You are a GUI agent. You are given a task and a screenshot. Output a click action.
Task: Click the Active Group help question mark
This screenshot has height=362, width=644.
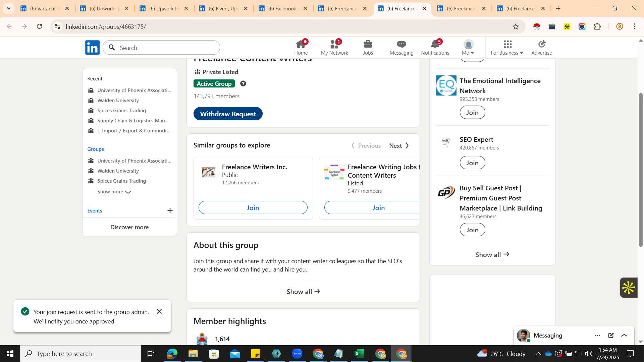(243, 83)
